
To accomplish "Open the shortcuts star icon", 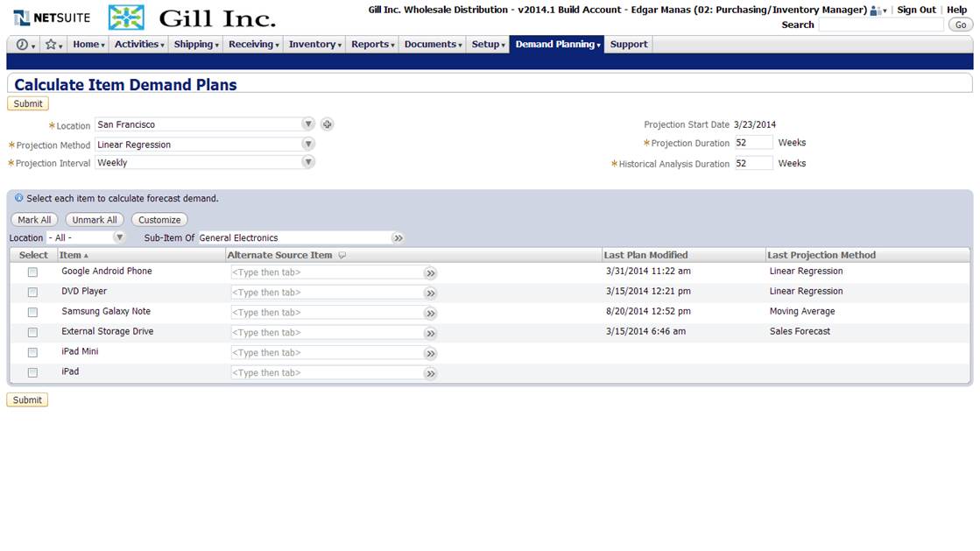I will pyautogui.click(x=52, y=45).
